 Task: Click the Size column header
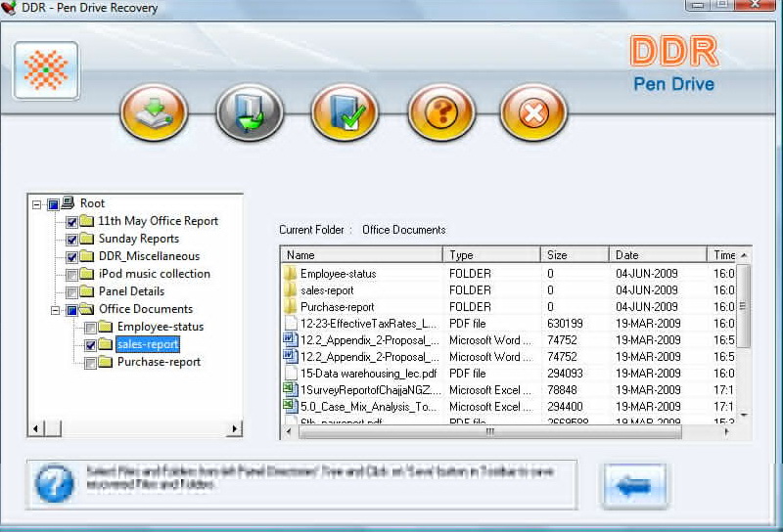coord(574,255)
